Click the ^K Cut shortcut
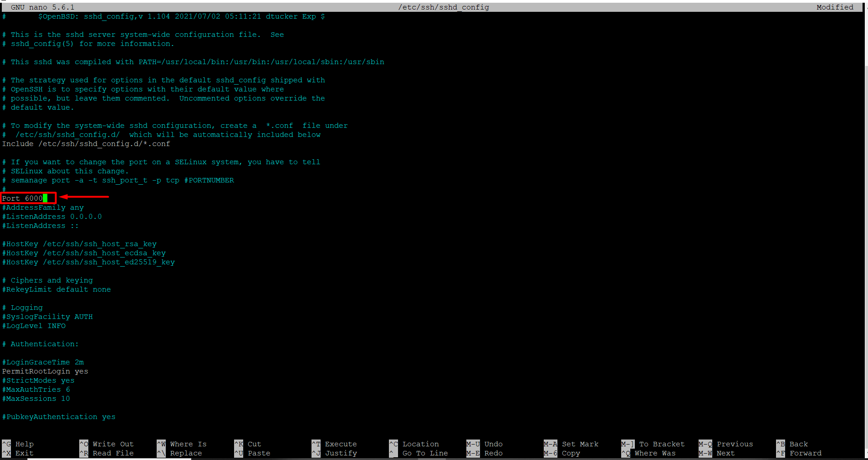Screen dimensions: 868x460 point(248,444)
